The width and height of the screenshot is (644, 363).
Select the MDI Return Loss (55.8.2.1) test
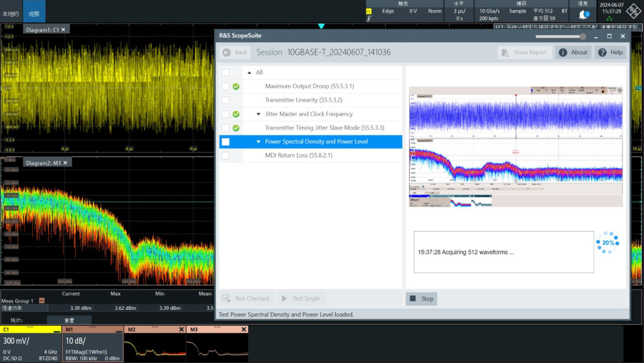299,155
